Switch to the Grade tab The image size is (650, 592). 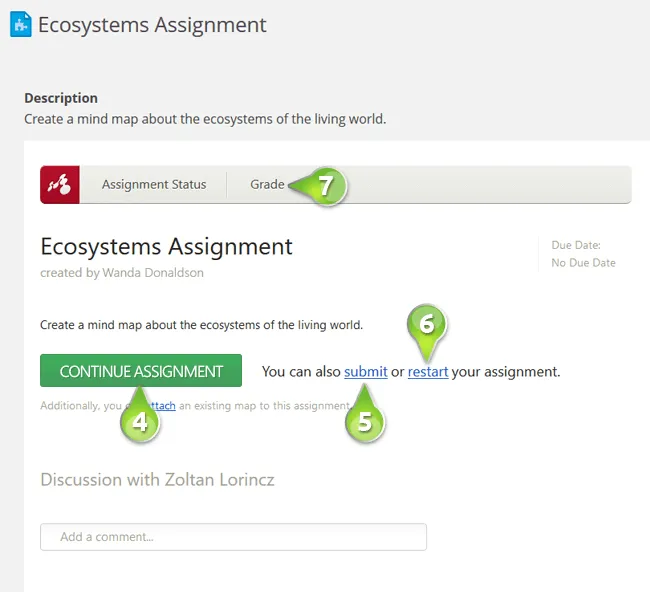[x=267, y=185]
